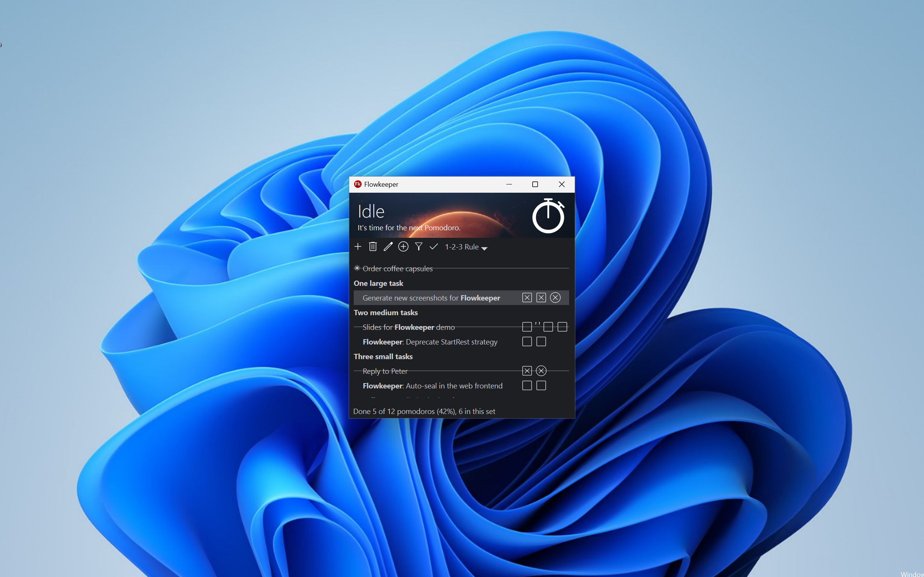924x577 pixels.
Task: Click the asterisk before Order coffee capsules
Action: pyautogui.click(x=357, y=268)
